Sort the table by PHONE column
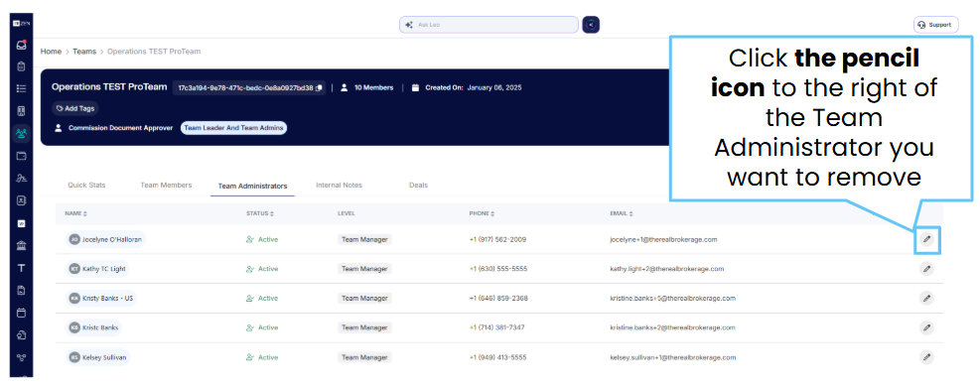The height and width of the screenshot is (386, 980). tap(482, 213)
